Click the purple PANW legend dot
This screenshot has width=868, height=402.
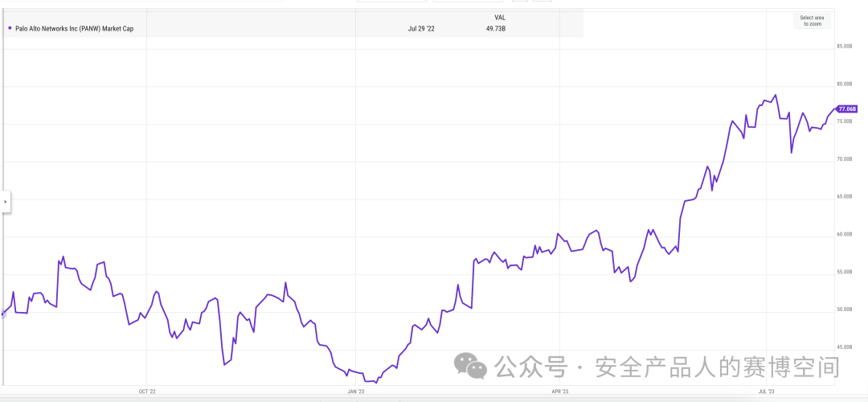(10, 28)
